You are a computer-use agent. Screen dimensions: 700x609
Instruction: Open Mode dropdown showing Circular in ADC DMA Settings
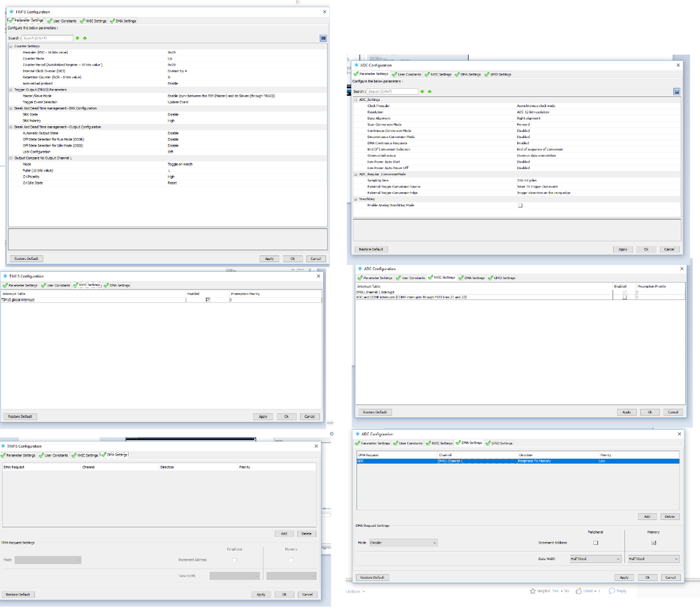pos(403,543)
